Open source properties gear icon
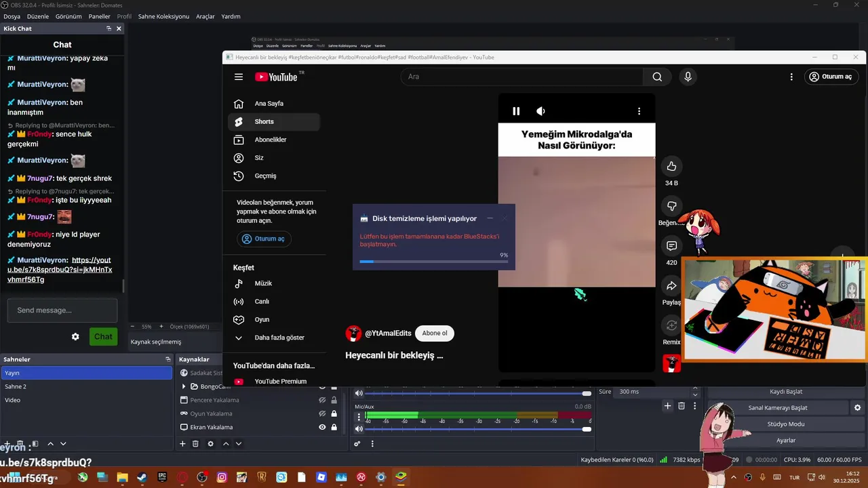The image size is (868, 488). (210, 444)
